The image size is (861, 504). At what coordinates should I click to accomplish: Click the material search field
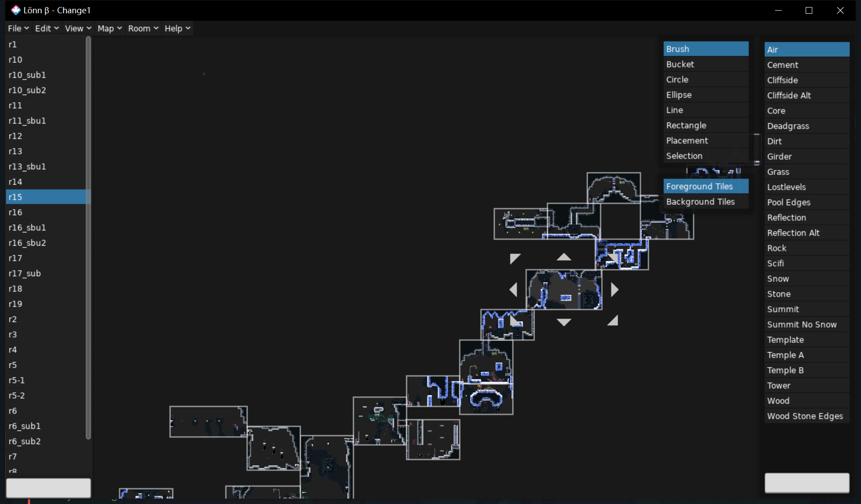click(807, 483)
